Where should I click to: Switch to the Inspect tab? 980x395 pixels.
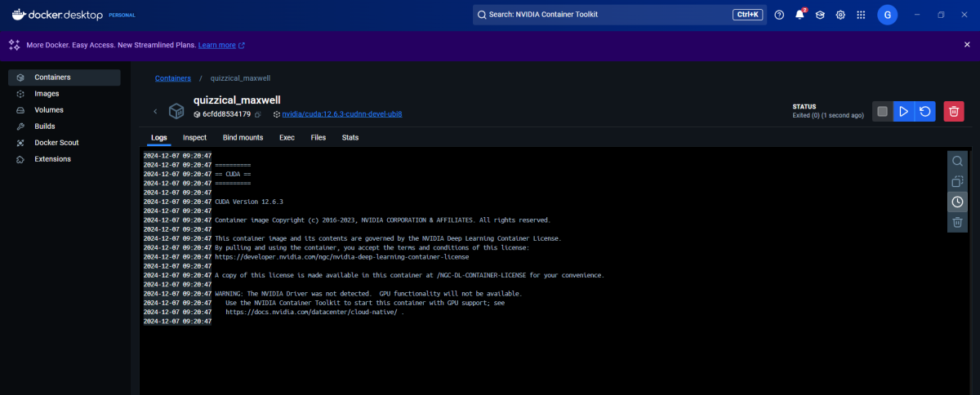[194, 138]
